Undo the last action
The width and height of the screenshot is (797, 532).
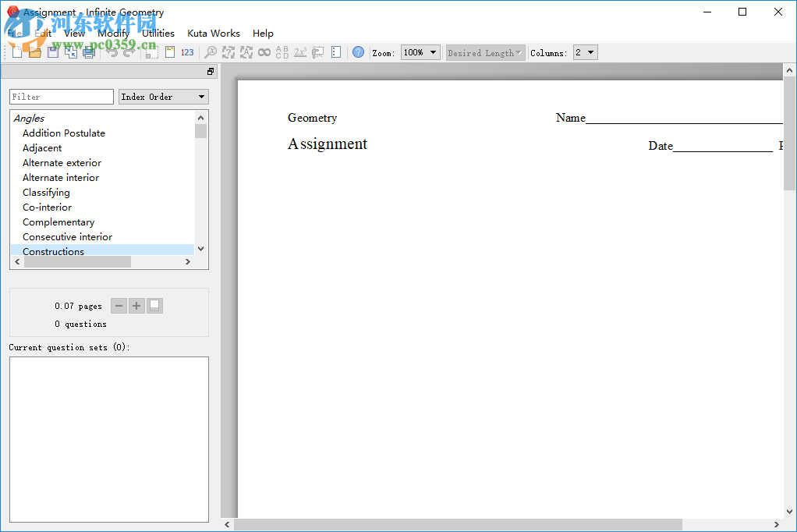(112, 52)
